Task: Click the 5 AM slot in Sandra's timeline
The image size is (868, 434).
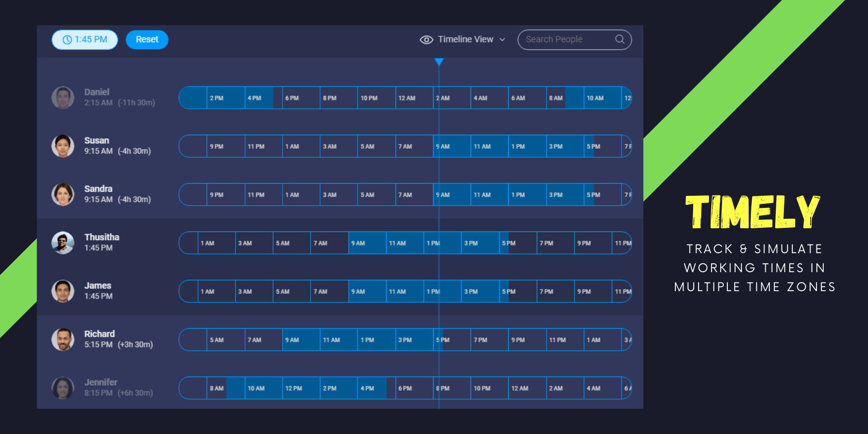Action: click(x=377, y=194)
